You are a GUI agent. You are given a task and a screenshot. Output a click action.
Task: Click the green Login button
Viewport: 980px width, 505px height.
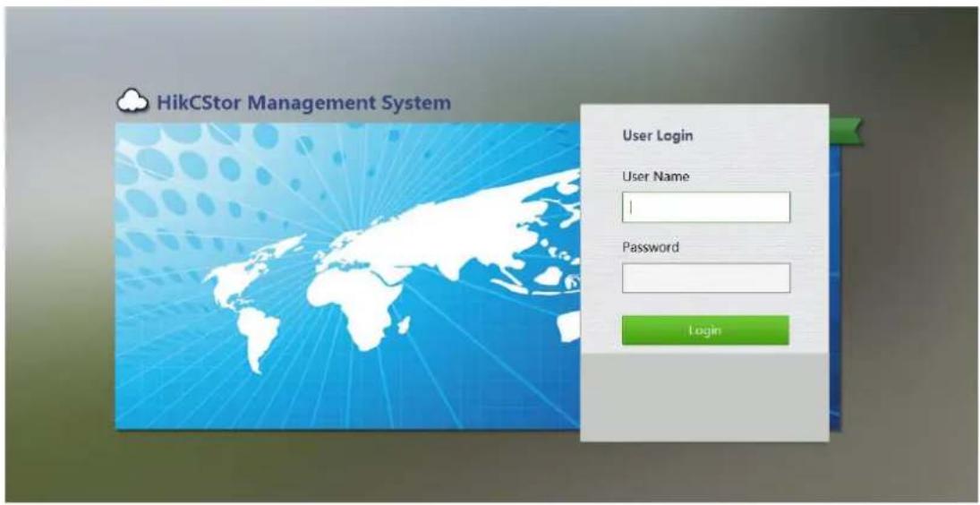[x=705, y=330]
